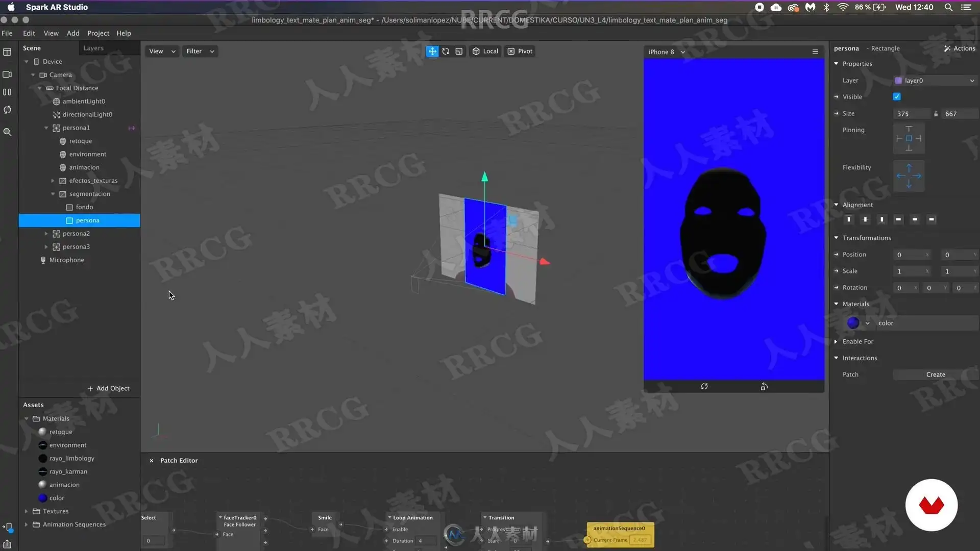Open the layer0 dropdown

(x=935, y=81)
